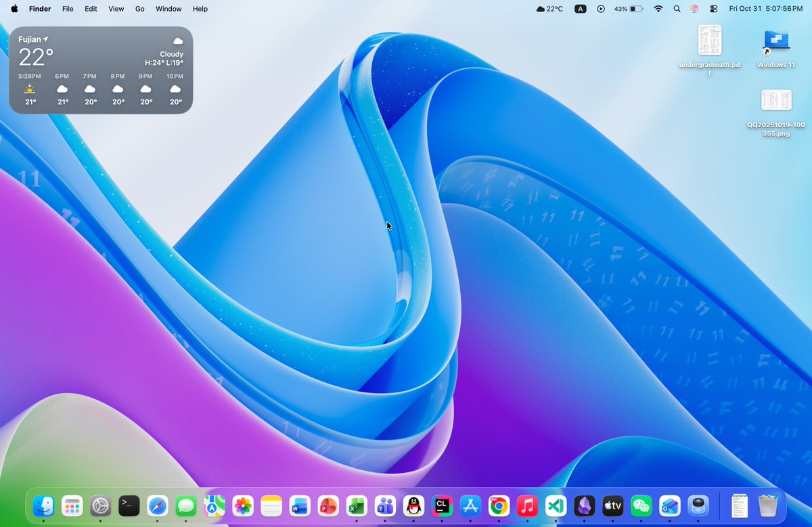Image resolution: width=812 pixels, height=527 pixels.
Task: Open the document stack in Dock
Action: coord(740,505)
